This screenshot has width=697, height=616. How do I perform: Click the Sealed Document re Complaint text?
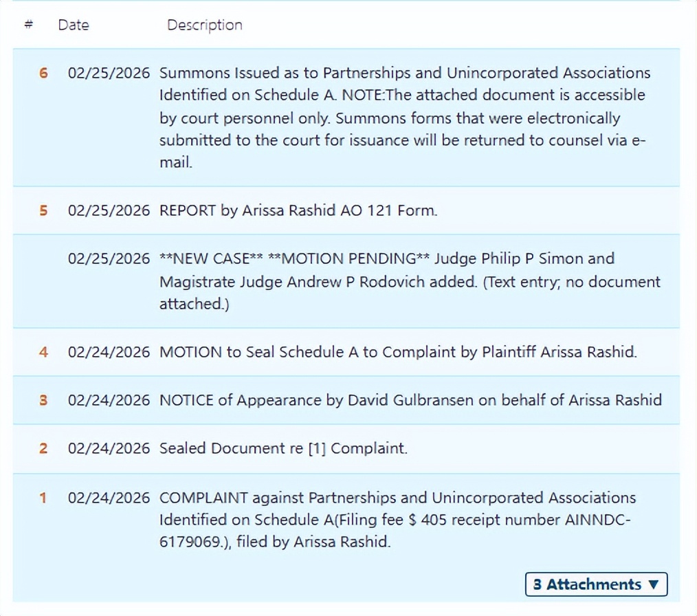point(283,448)
